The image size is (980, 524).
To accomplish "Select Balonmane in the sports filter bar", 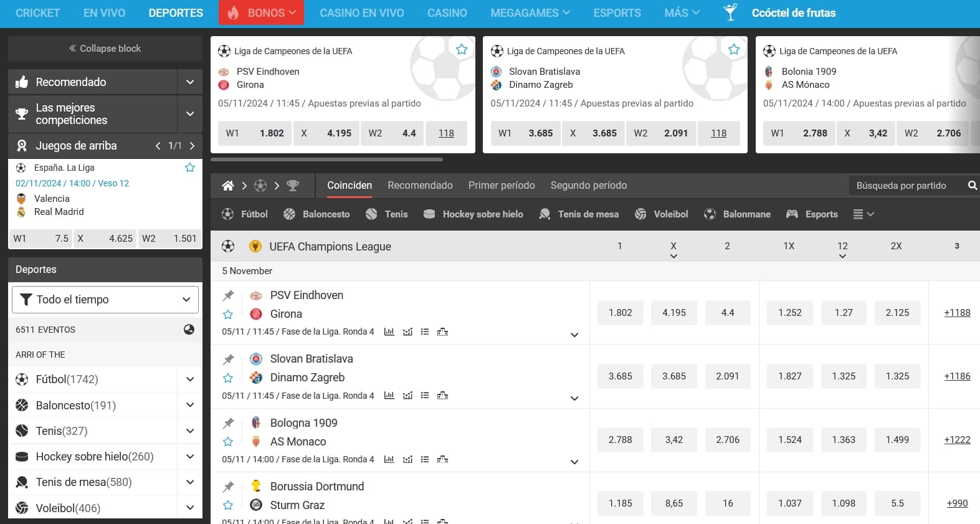I will [x=737, y=214].
